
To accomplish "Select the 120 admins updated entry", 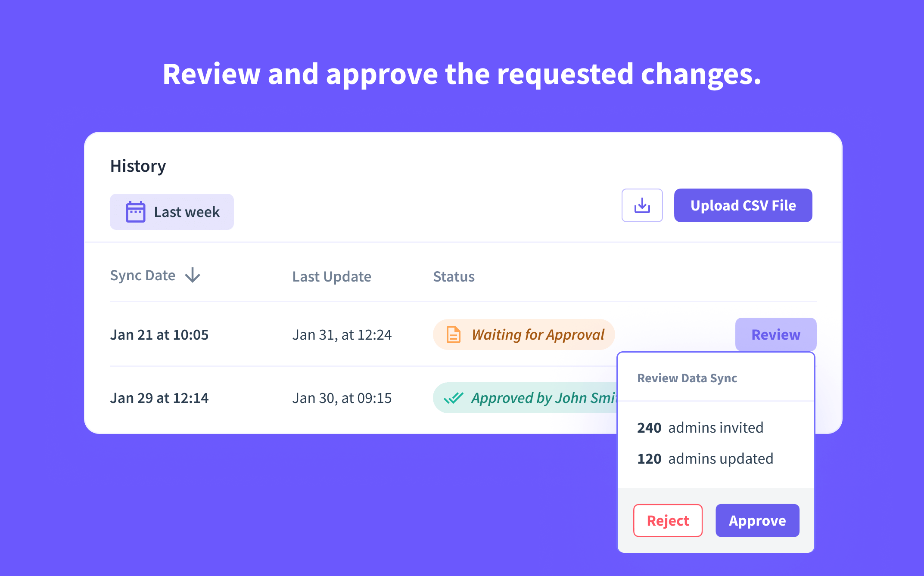I will (x=705, y=458).
